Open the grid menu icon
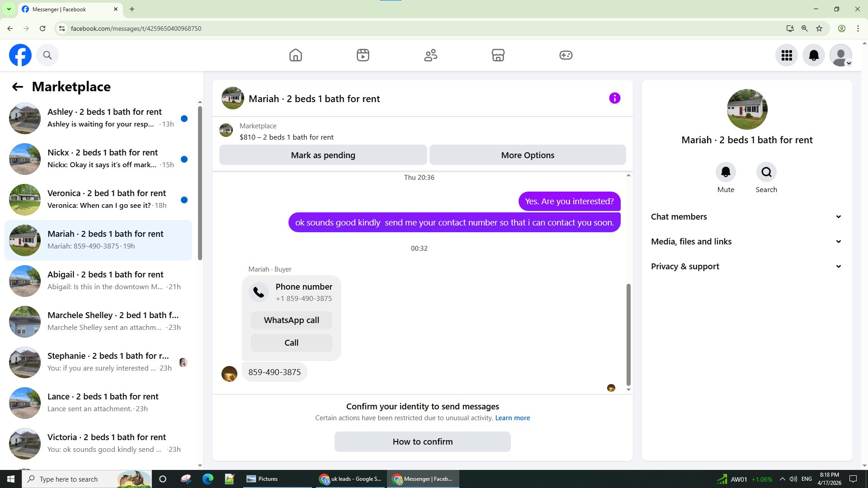 [x=786, y=55]
